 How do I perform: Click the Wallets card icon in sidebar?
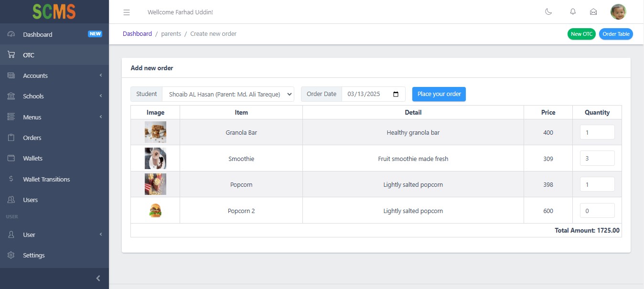(11, 158)
